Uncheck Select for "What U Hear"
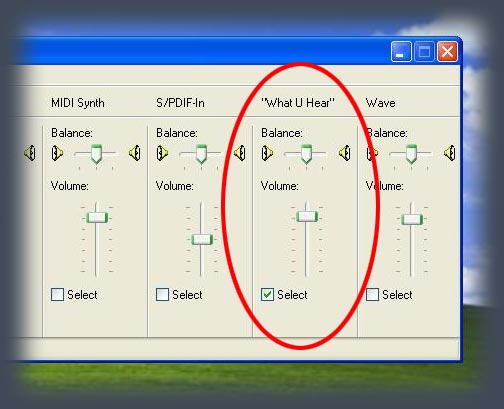The width and height of the screenshot is (504, 409). (x=267, y=295)
